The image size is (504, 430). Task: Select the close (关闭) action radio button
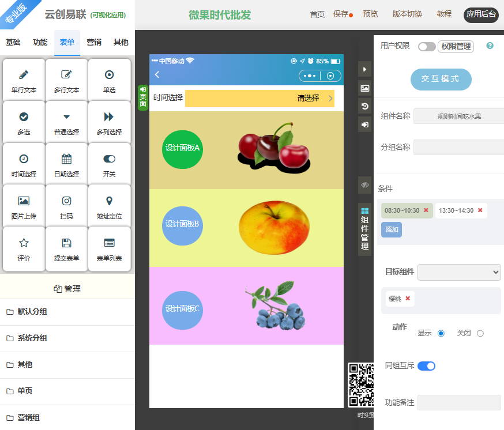(480, 333)
